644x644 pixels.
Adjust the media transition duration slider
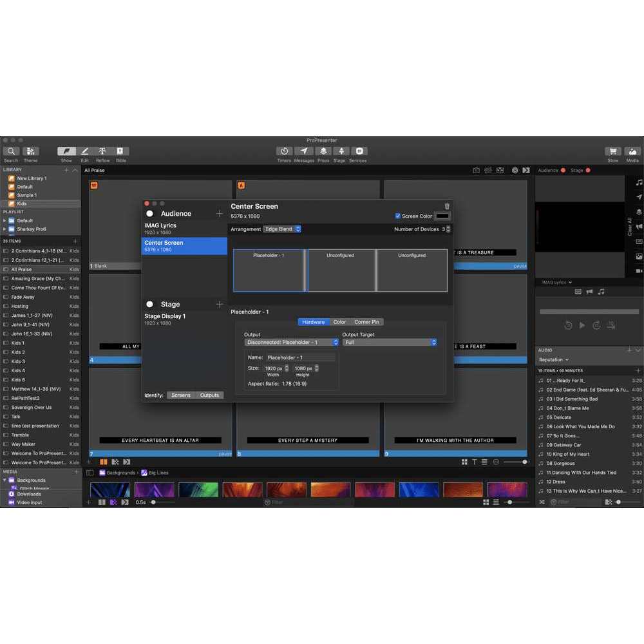click(164, 502)
